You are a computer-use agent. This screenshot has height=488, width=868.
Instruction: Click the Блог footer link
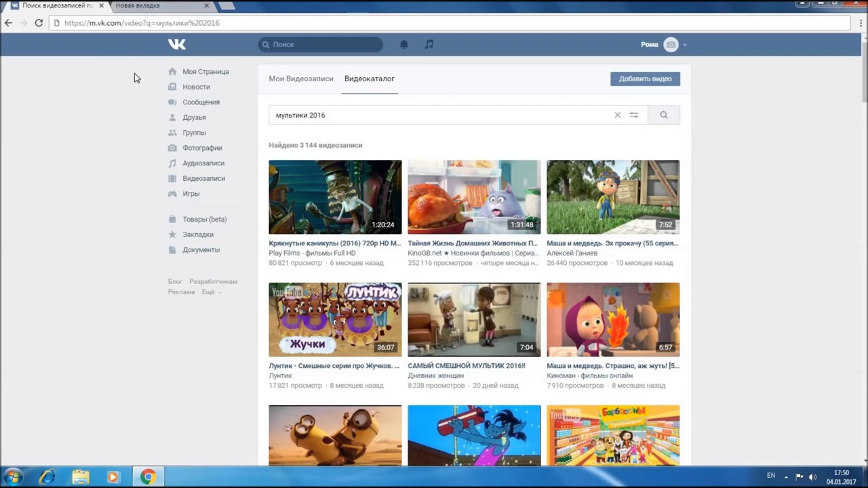coord(175,281)
